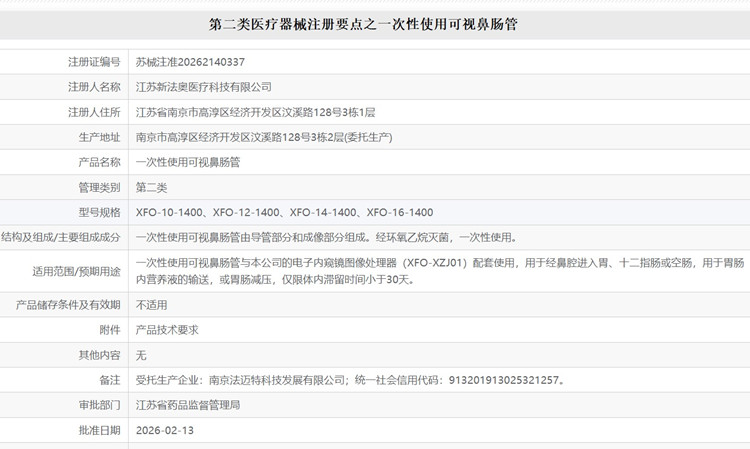Click the 产品储存条件及有效期 label
Screen dimensions: 750x449
pos(68,305)
